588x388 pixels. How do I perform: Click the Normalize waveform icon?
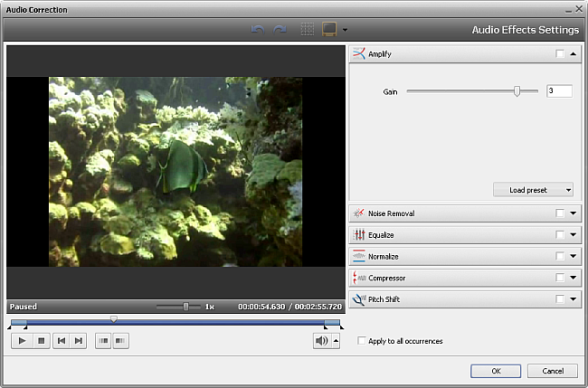(359, 257)
